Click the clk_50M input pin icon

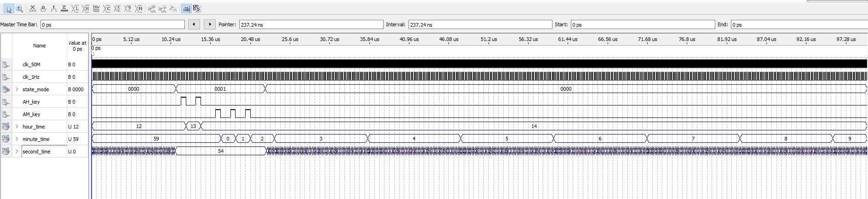pyautogui.click(x=6, y=64)
